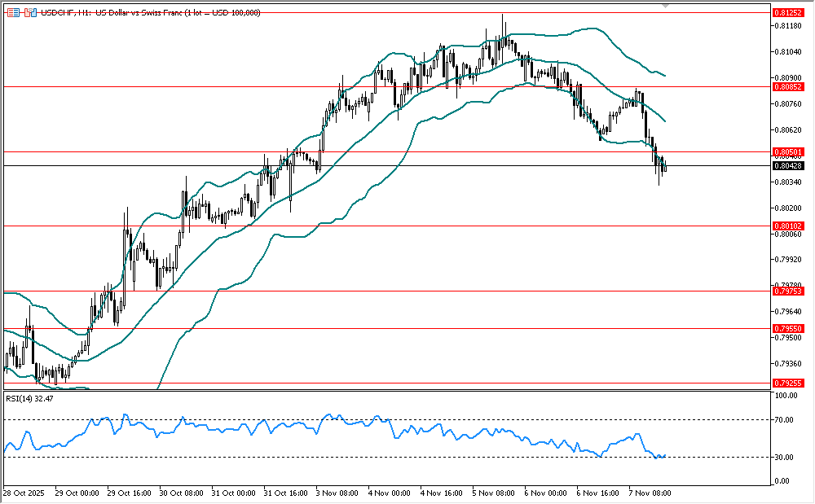Click the RSI(14) 32.47 indicator label
The height and width of the screenshot is (504, 815).
pos(30,399)
